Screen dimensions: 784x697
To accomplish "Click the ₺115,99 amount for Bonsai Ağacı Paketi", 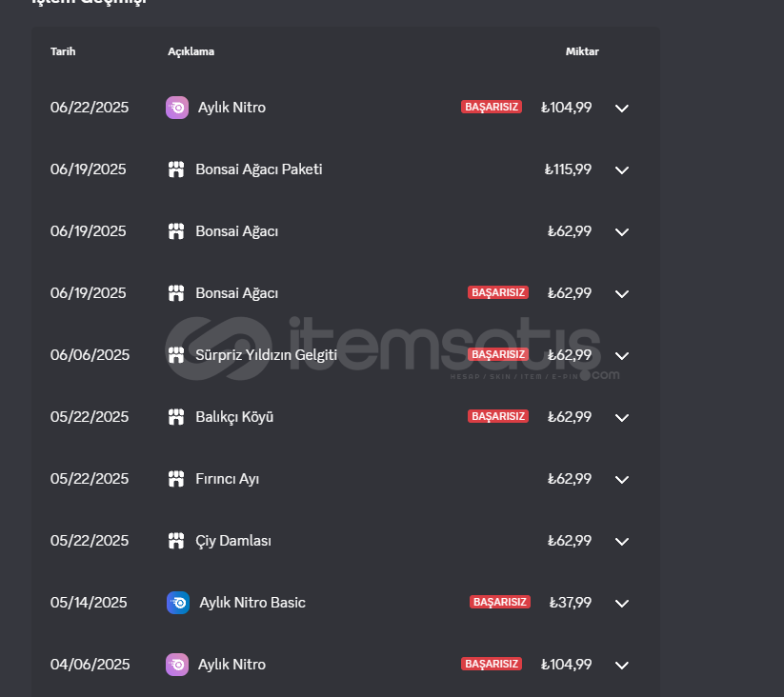I will tap(568, 169).
